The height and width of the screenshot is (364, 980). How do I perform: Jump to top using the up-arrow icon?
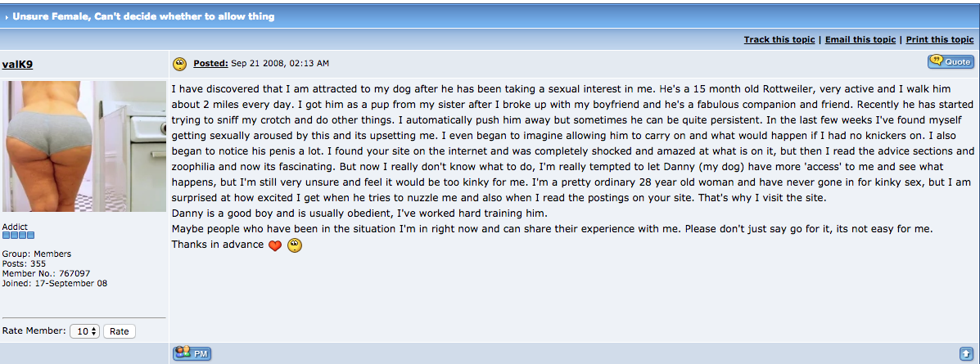click(x=965, y=353)
